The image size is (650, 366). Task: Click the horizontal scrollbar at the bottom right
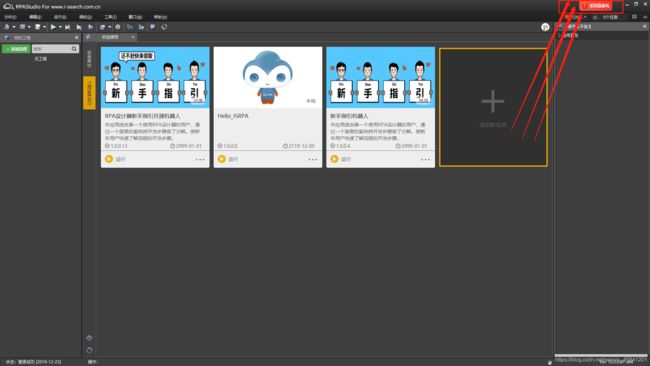(601, 355)
